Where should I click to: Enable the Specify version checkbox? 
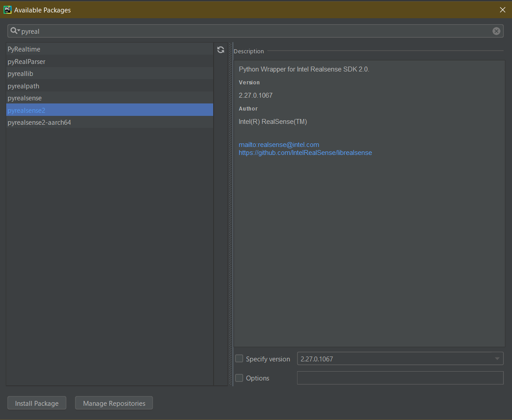coord(239,358)
